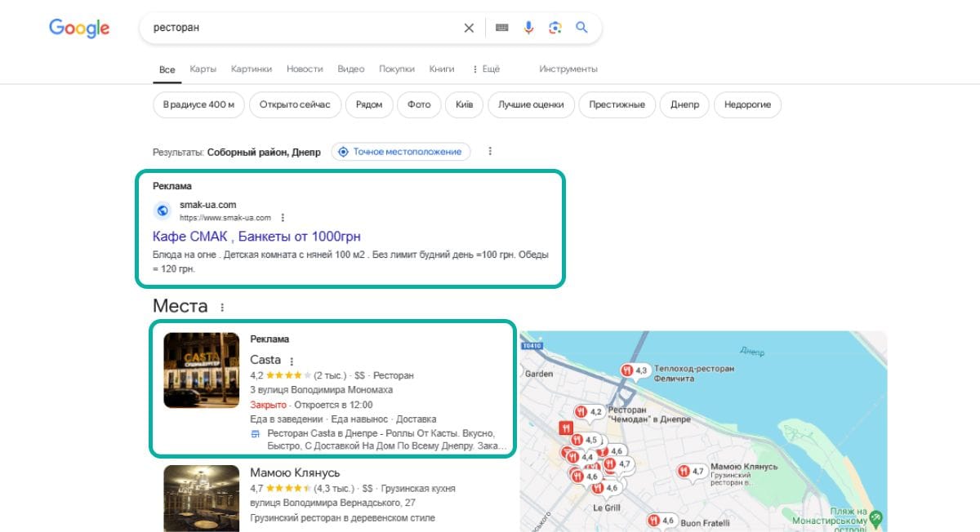
Task: Open the Мамою Клянусь listing title
Action: 295,472
